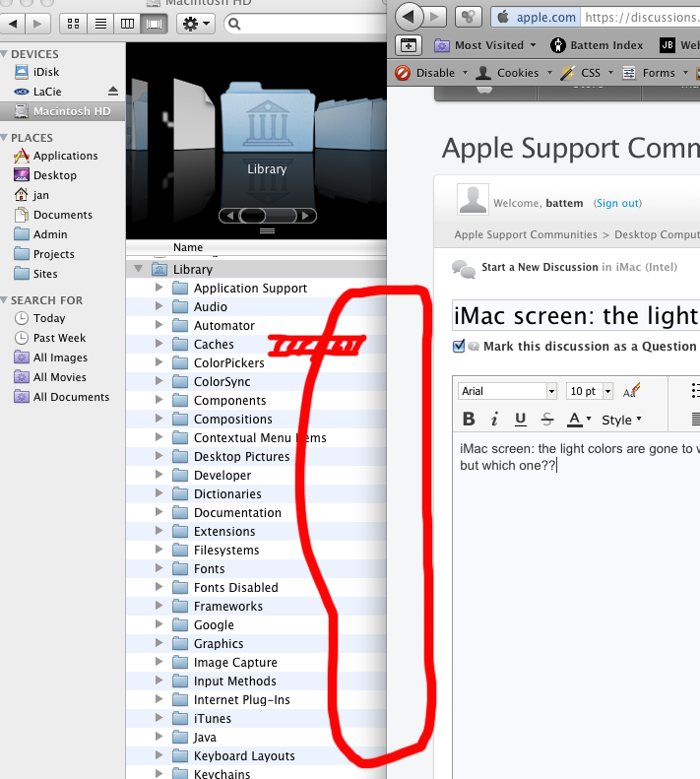700x779 pixels.
Task: Switch Finder to Cover Flow view
Action: 154,24
